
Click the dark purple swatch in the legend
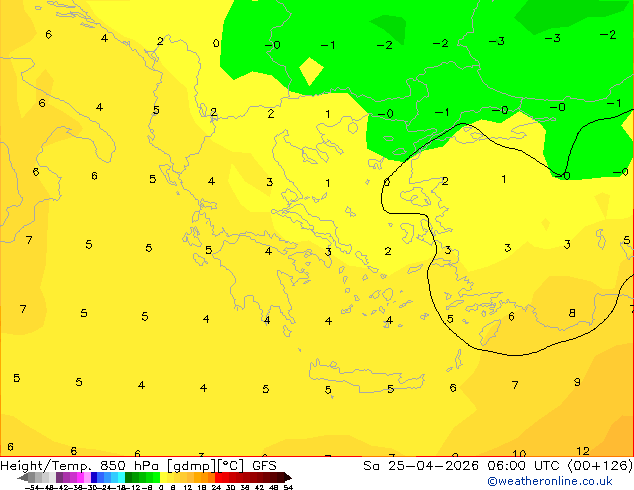coord(59,477)
